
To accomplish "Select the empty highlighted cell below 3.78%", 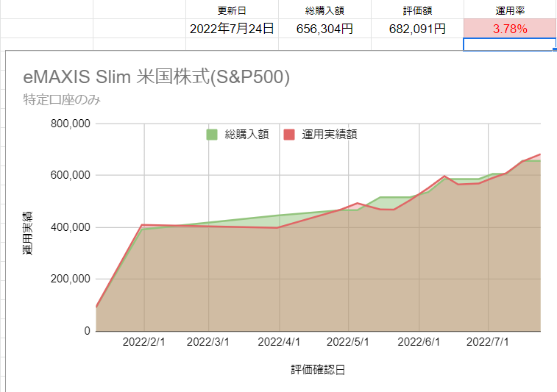I will pos(510,44).
